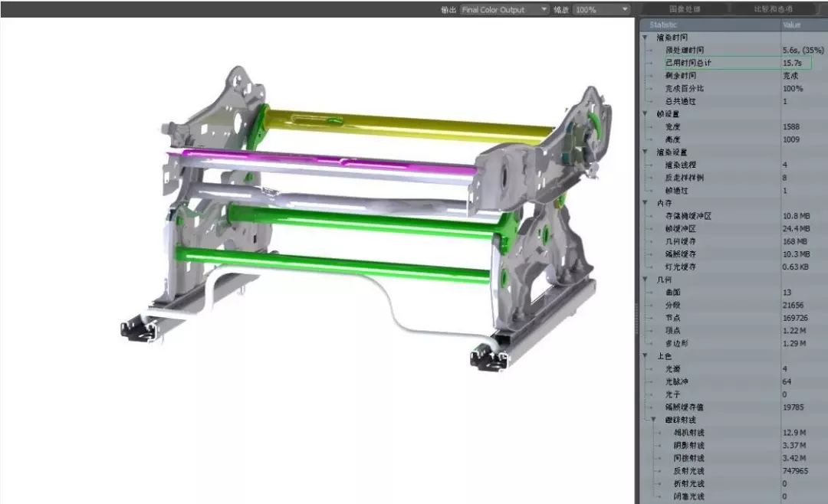
Task: Collapse the 渲染设置 section arrow
Action: 646,152
